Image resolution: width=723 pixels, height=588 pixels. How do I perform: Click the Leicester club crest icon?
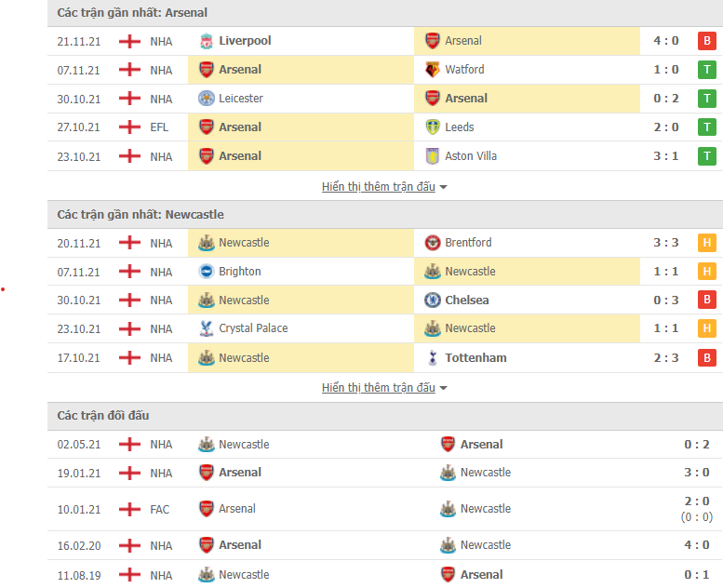(207, 99)
